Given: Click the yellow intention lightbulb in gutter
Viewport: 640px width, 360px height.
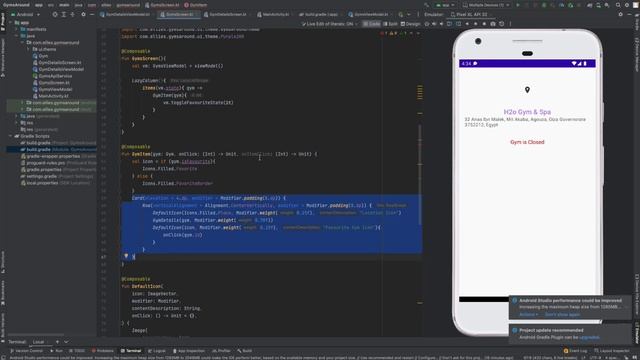Looking at the screenshot, I should click(126, 256).
